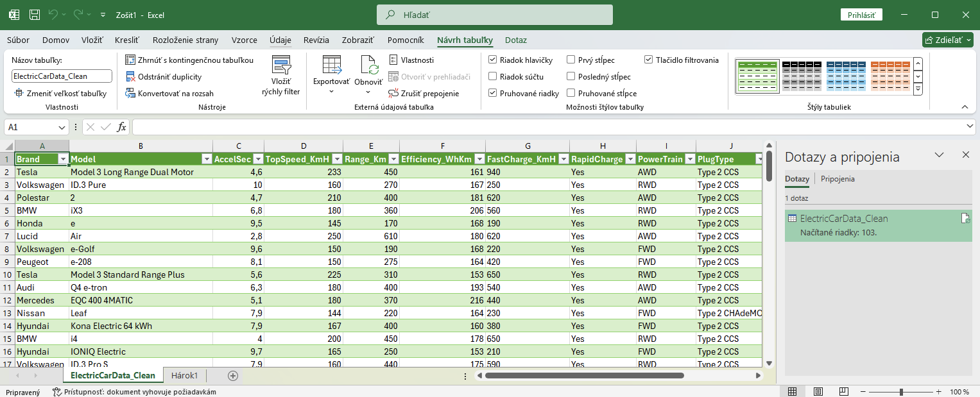The image size is (980, 397).
Task: Open the Zdieľať share button
Action: (947, 40)
